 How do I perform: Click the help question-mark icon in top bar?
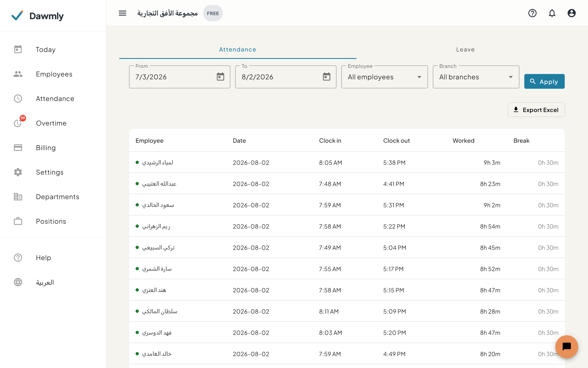[x=532, y=13]
